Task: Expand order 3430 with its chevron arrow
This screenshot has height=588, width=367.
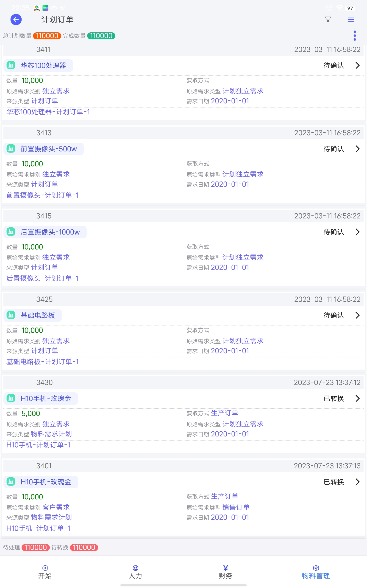Action: pos(357,399)
